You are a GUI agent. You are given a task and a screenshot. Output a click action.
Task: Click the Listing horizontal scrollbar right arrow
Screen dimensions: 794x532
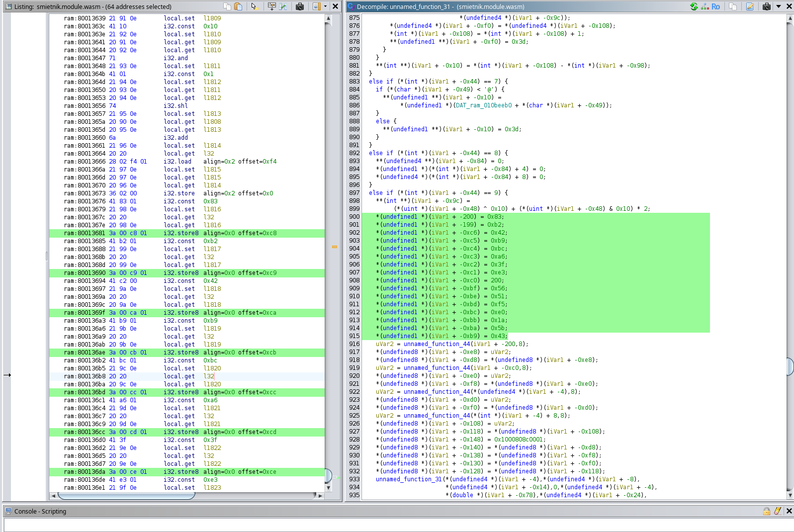[x=321, y=496]
